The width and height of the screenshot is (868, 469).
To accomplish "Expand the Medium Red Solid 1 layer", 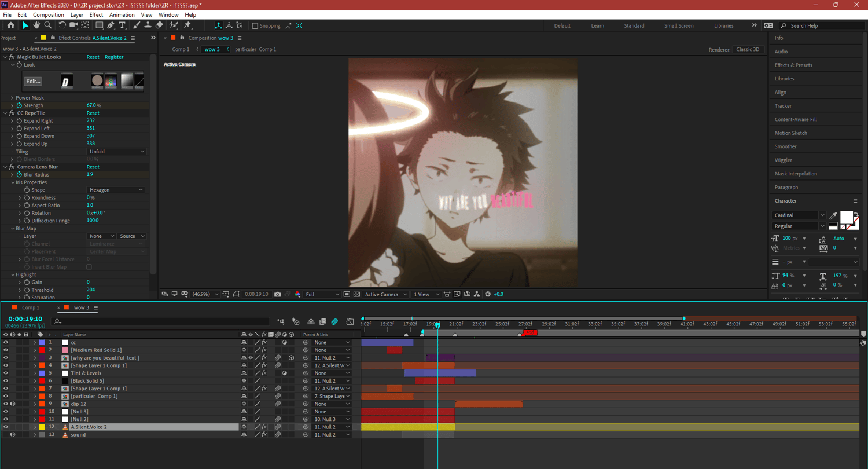I will pyautogui.click(x=35, y=350).
